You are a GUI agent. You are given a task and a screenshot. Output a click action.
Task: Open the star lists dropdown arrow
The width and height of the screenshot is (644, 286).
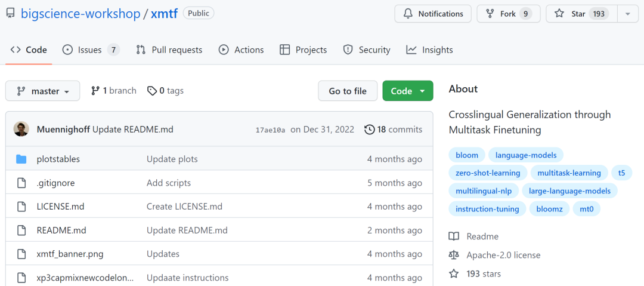pyautogui.click(x=628, y=14)
